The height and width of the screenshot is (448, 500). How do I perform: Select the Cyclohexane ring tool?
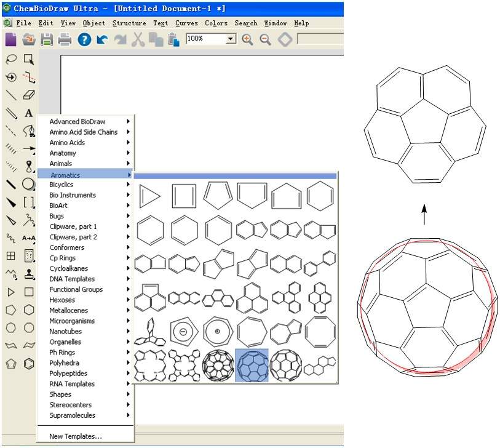pyautogui.click(x=29, y=310)
